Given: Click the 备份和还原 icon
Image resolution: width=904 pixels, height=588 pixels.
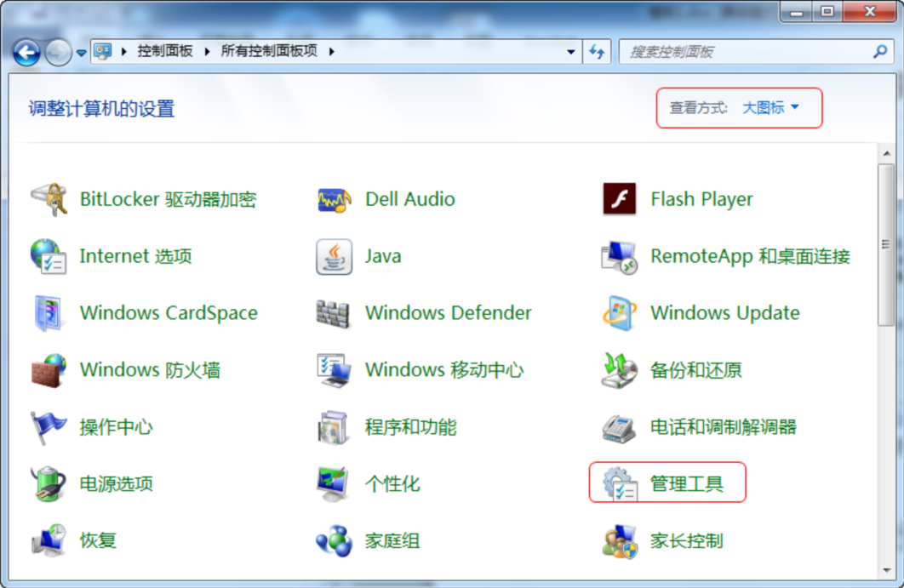Looking at the screenshot, I should (619, 370).
